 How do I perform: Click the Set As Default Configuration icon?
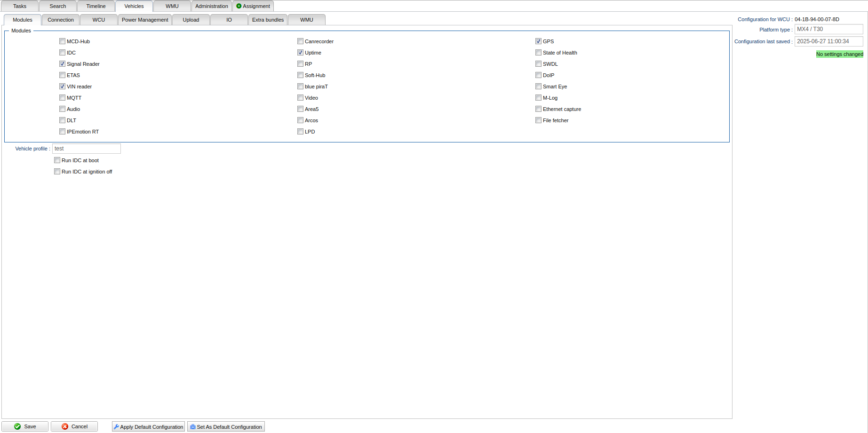(x=193, y=427)
